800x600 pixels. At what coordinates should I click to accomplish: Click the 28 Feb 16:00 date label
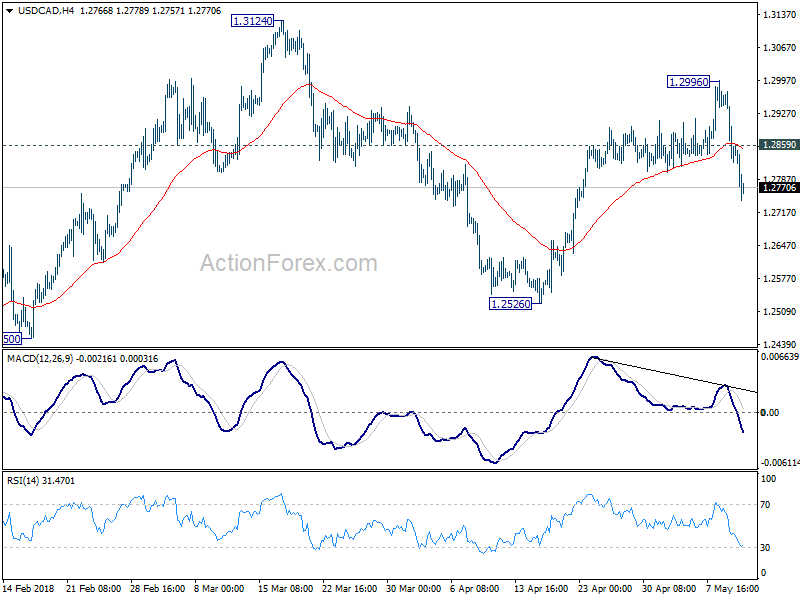coord(158,588)
